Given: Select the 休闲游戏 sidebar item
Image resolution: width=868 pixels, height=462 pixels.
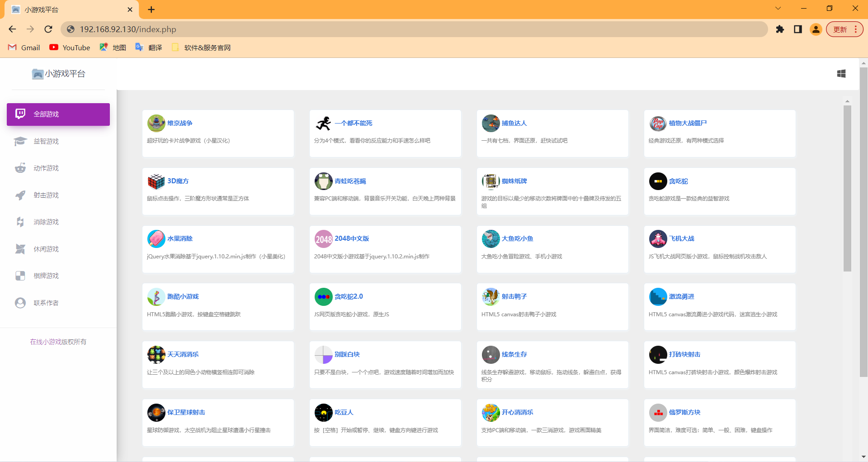Looking at the screenshot, I should pyautogui.click(x=58, y=249).
